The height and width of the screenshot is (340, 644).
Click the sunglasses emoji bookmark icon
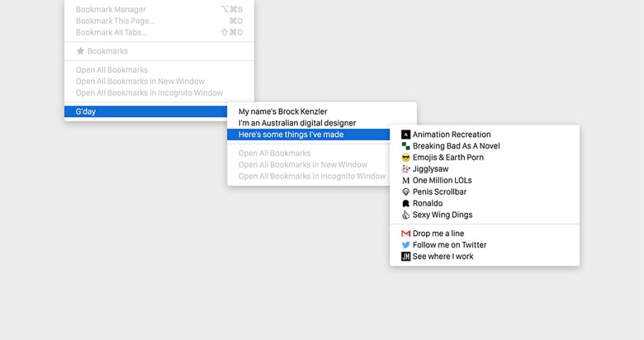pos(405,158)
